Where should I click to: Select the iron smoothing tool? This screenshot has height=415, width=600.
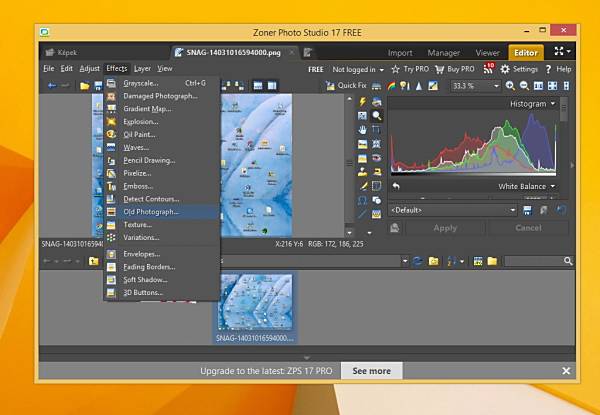377,172
